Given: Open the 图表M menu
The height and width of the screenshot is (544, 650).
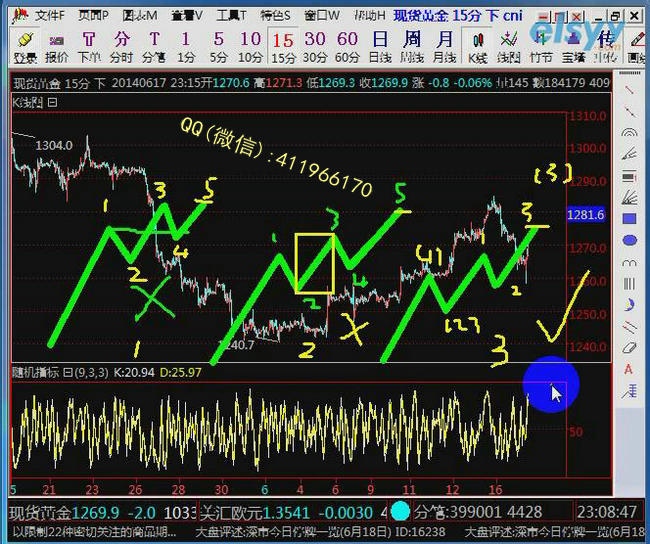Looking at the screenshot, I should (x=140, y=16).
